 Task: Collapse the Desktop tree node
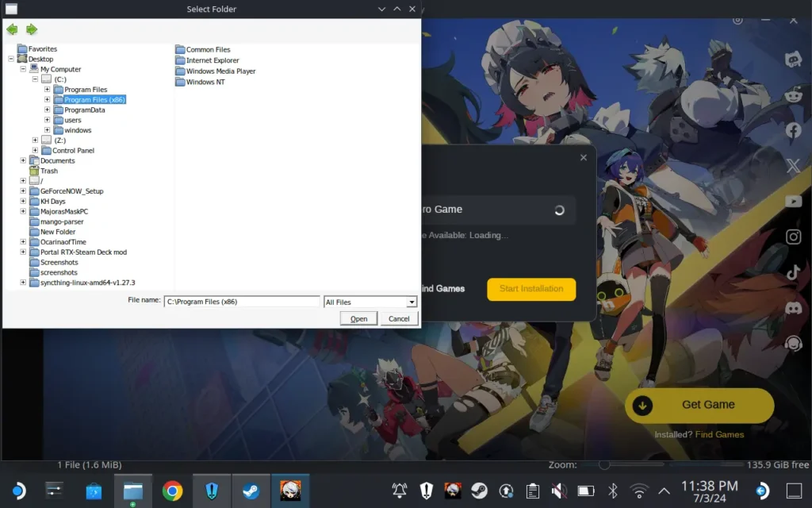pos(11,59)
